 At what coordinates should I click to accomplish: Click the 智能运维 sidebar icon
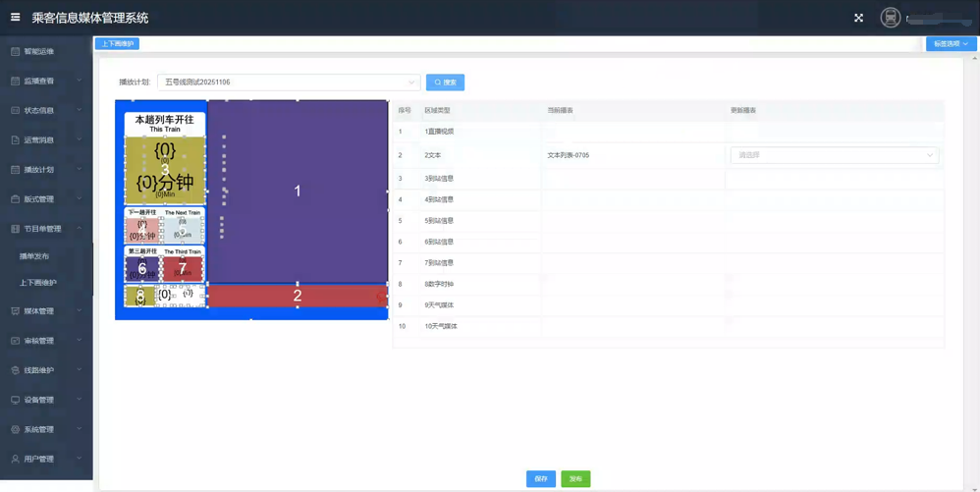point(15,51)
